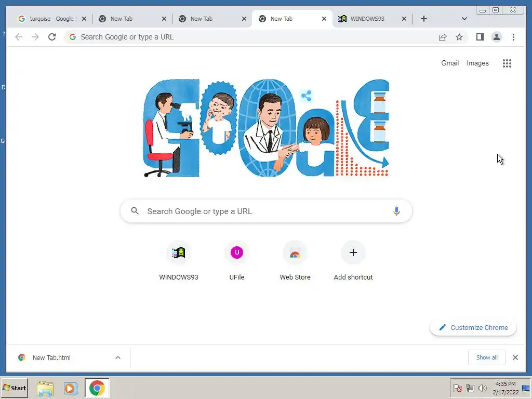The image size is (532, 399).
Task: Bookmark this tab with the star icon
Action: pos(459,37)
